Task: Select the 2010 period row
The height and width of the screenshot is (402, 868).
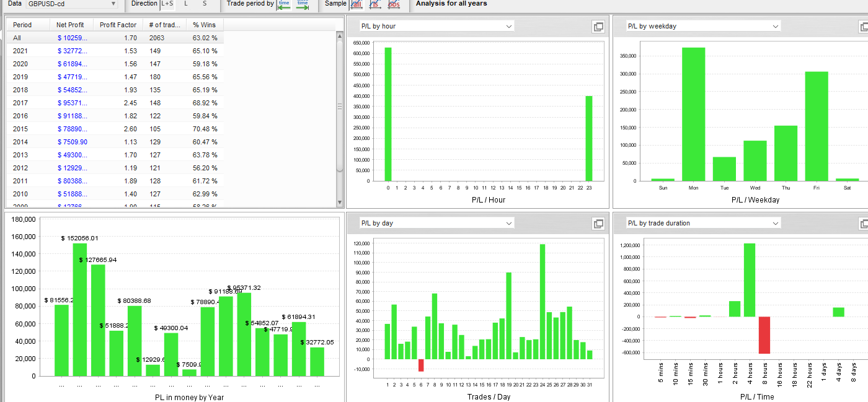Action: pyautogui.click(x=115, y=194)
